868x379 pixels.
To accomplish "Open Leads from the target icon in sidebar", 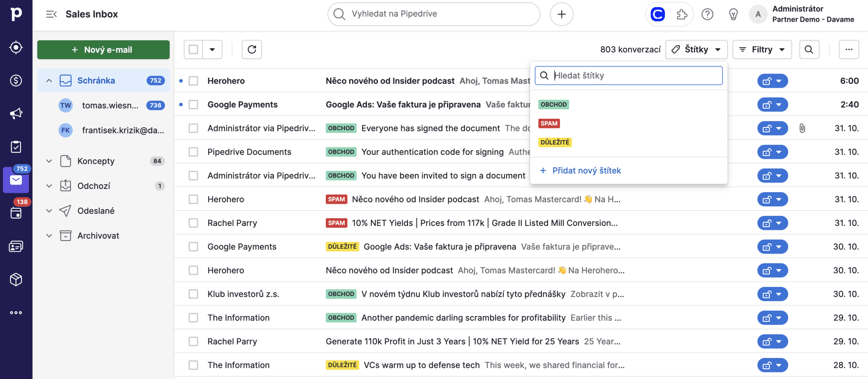I will click(x=16, y=47).
